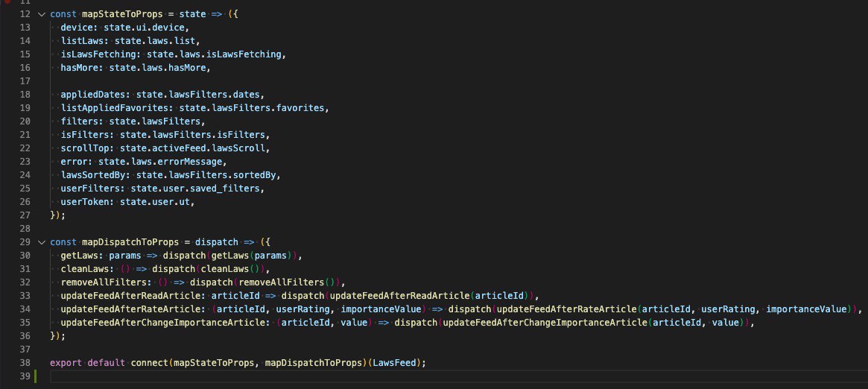Click the 'userToken' property key
This screenshot has height=389, width=868.
85,202
